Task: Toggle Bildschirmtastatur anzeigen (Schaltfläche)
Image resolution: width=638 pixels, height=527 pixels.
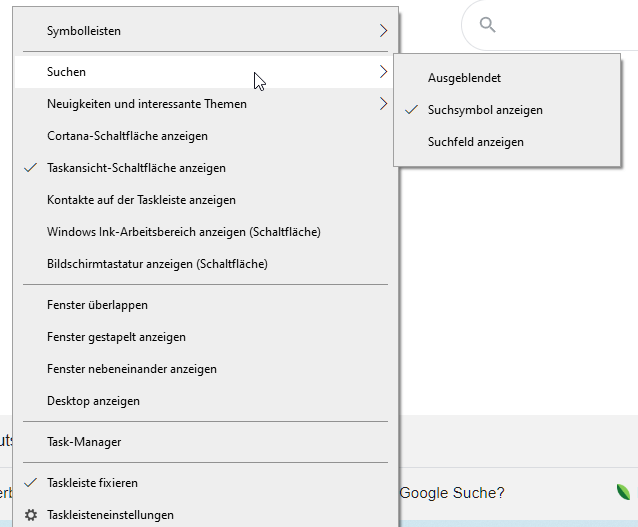Action: tap(205, 264)
